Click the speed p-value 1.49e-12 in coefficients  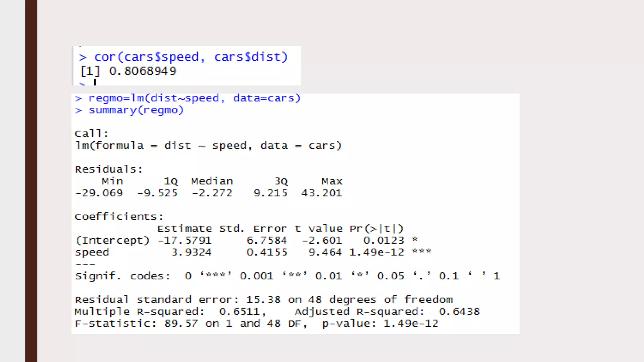(376, 252)
